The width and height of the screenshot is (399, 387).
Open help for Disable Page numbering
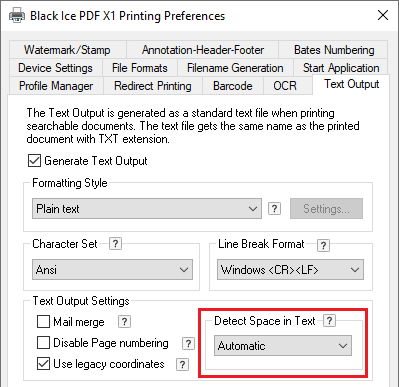pos(188,343)
